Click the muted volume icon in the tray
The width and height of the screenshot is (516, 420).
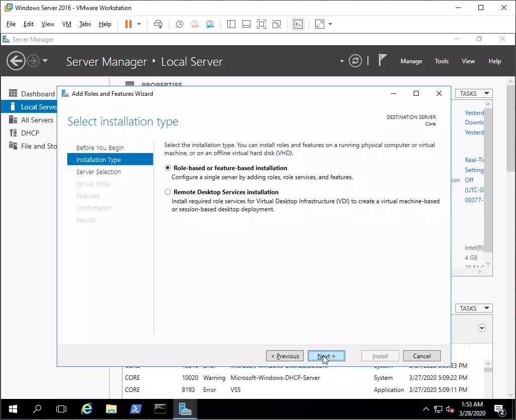click(x=450, y=409)
